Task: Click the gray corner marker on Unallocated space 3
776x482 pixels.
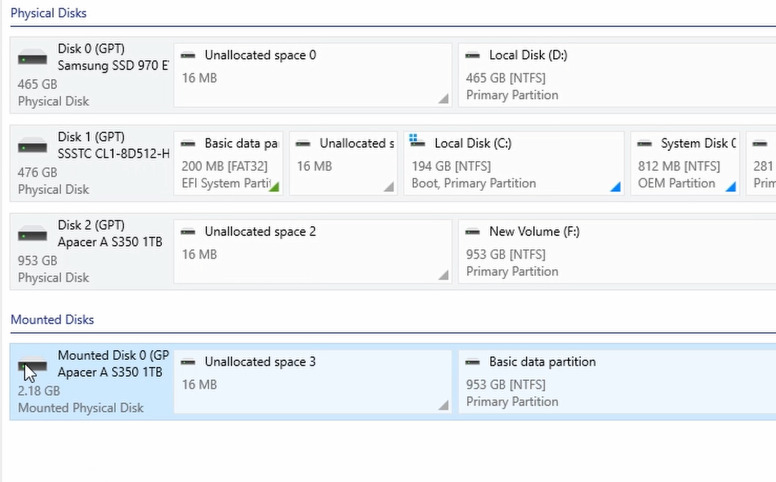Action: pyautogui.click(x=444, y=406)
